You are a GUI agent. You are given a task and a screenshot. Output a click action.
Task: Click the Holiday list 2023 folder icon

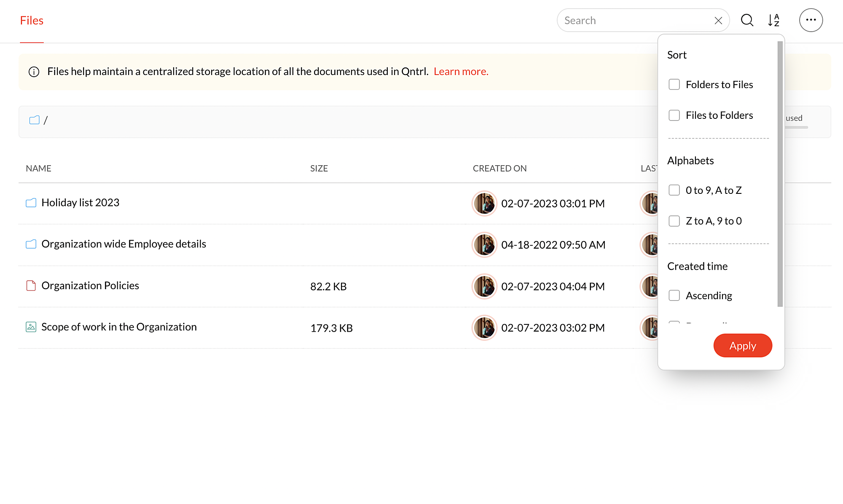[31, 203]
